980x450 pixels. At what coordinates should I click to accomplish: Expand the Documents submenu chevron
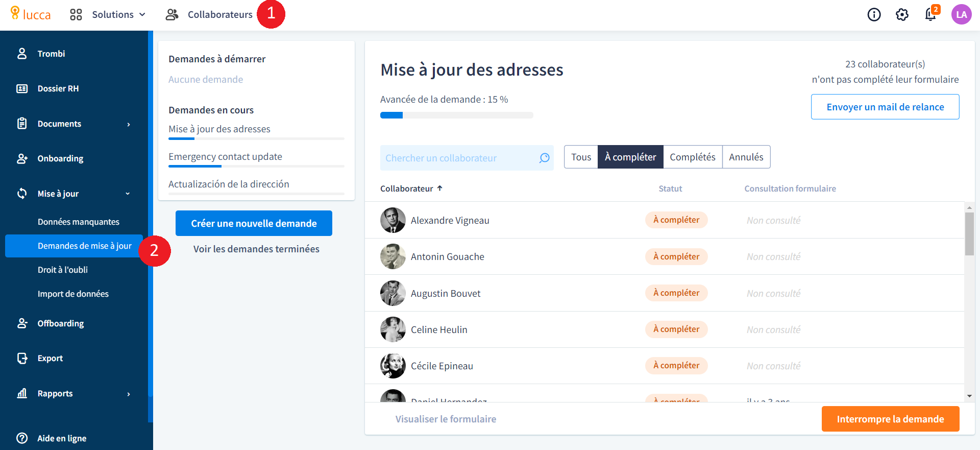[129, 124]
